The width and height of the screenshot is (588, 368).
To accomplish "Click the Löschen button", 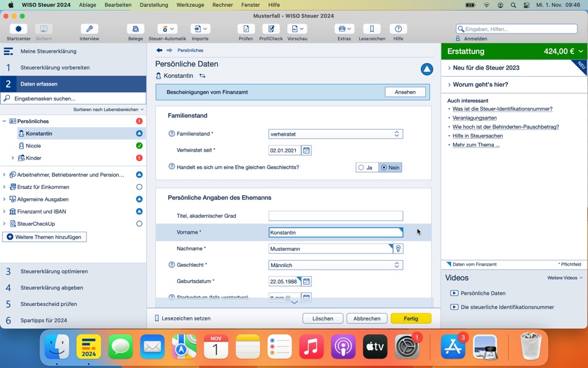I will 323,318.
